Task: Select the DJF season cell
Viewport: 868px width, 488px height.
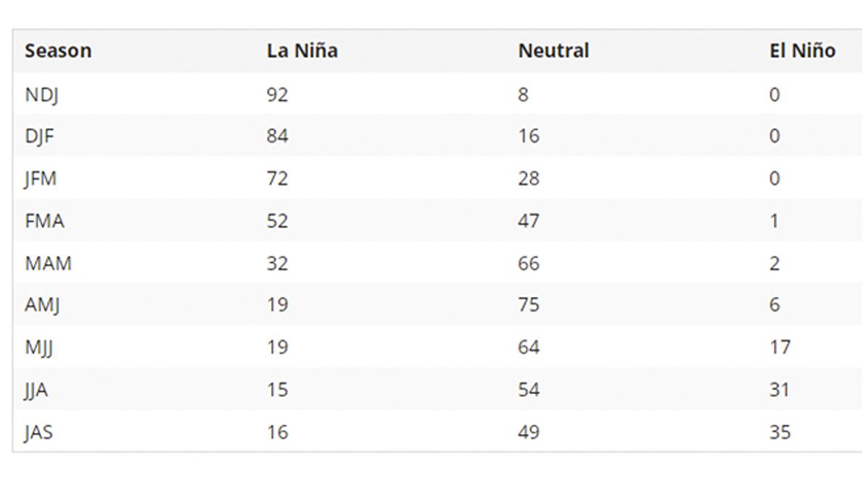Action: (x=39, y=137)
